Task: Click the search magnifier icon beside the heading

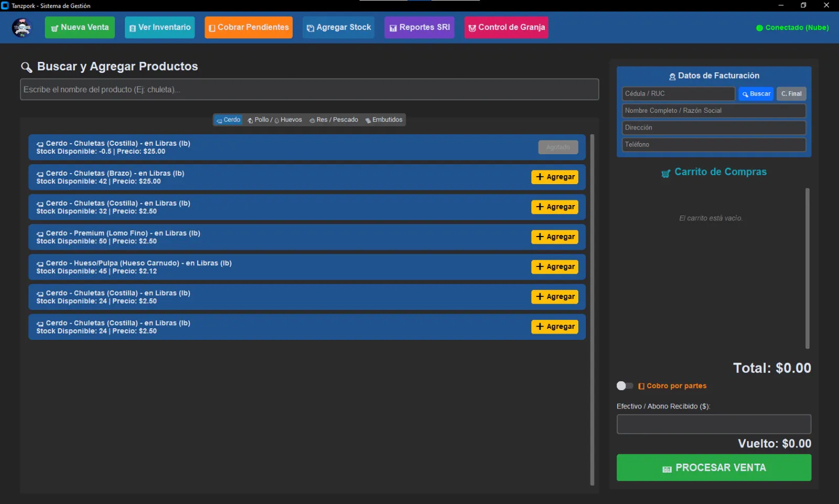Action: tap(26, 67)
